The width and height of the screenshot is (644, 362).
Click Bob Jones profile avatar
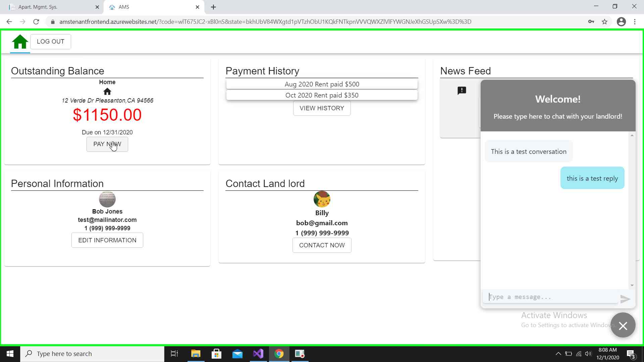pyautogui.click(x=107, y=199)
